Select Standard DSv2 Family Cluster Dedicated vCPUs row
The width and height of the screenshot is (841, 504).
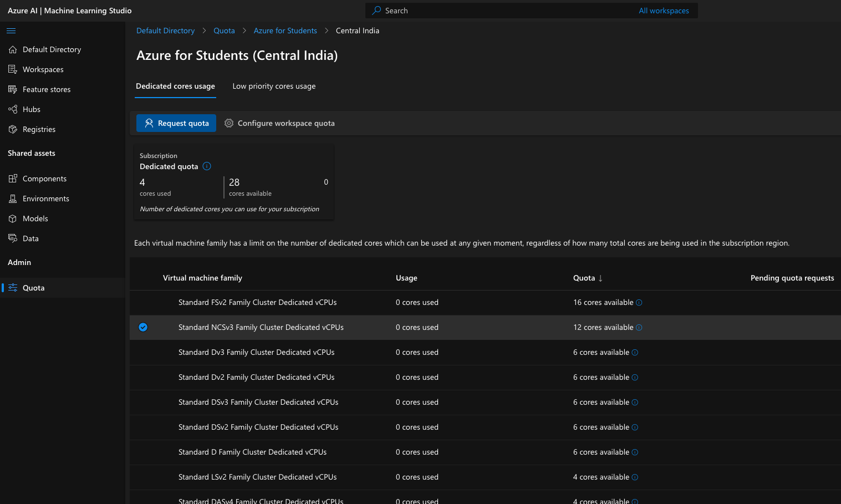(485, 427)
